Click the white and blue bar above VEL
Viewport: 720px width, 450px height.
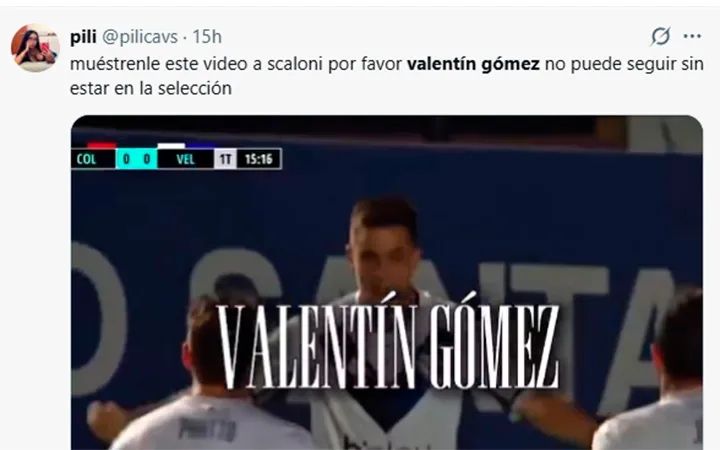point(186,146)
